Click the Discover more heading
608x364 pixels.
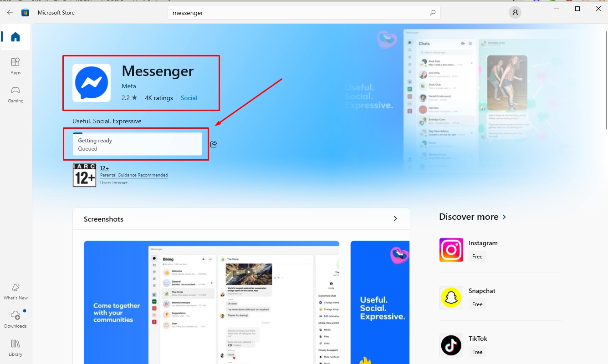click(469, 217)
